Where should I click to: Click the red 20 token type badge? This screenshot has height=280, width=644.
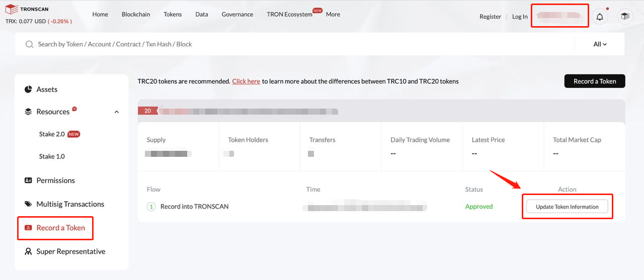147,111
